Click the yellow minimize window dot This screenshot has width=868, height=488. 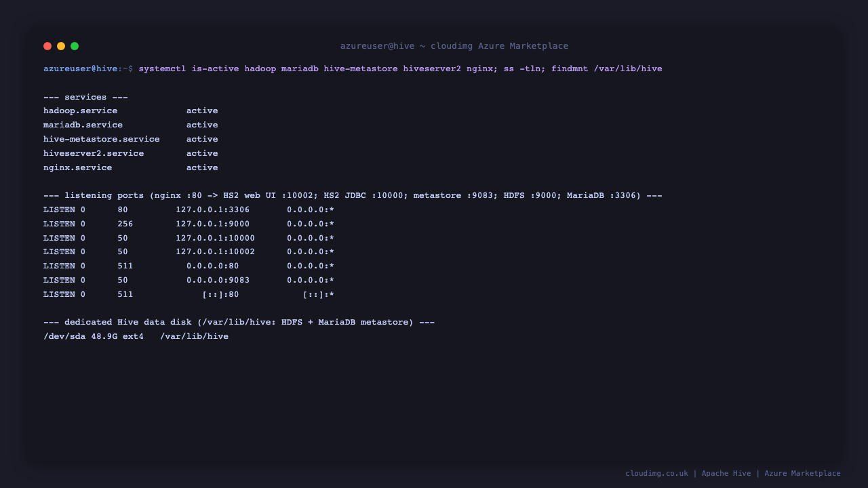[61, 46]
